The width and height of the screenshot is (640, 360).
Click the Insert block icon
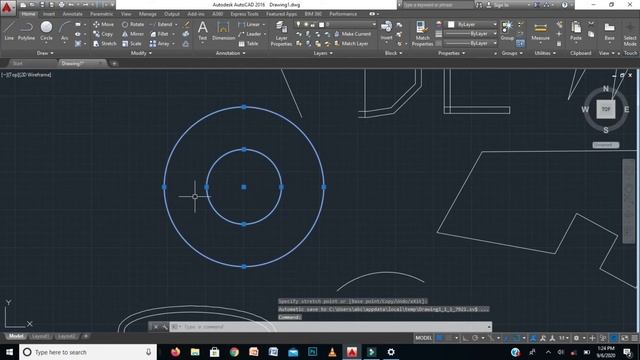point(386,31)
